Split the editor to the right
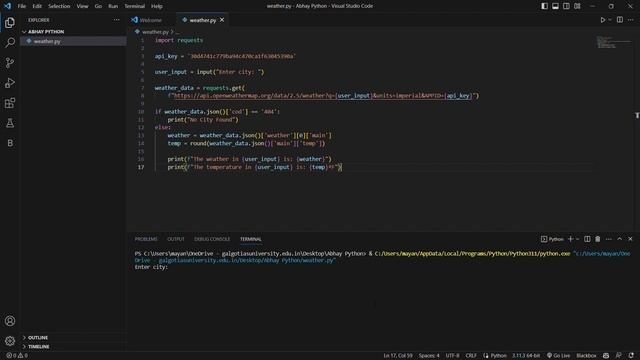This screenshot has width=640, height=360. point(620,20)
